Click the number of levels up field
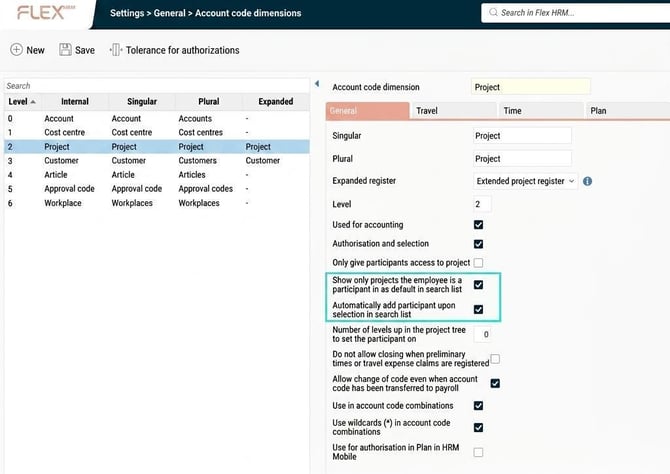The width and height of the screenshot is (670, 474). pyautogui.click(x=482, y=334)
